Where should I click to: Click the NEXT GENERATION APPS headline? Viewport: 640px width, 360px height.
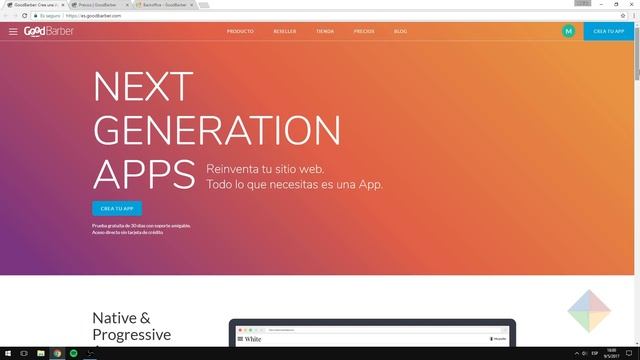point(217,130)
